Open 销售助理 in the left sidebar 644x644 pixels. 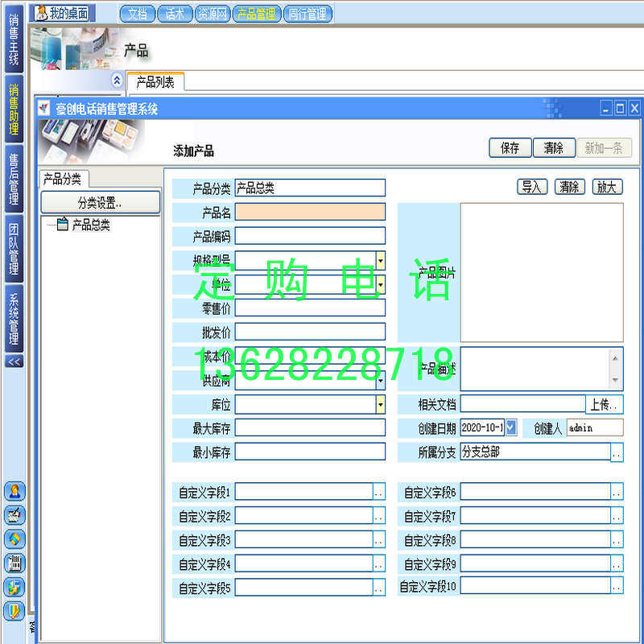(x=14, y=109)
